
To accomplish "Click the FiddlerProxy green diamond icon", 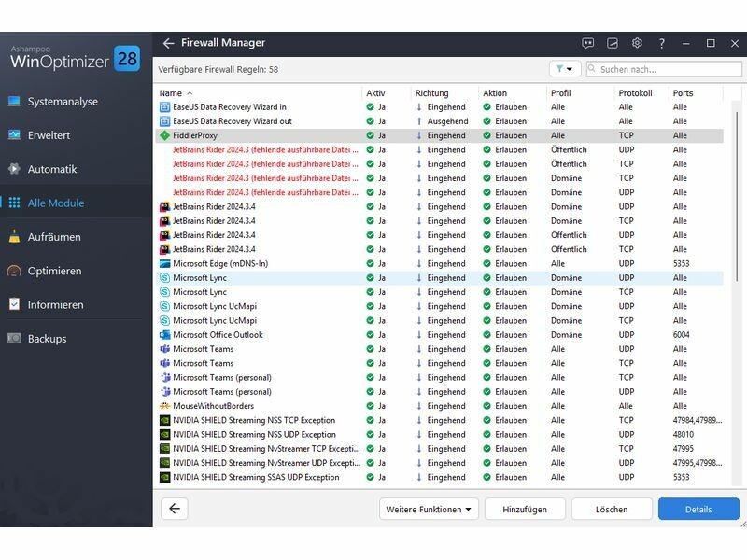I will pyautogui.click(x=165, y=135).
